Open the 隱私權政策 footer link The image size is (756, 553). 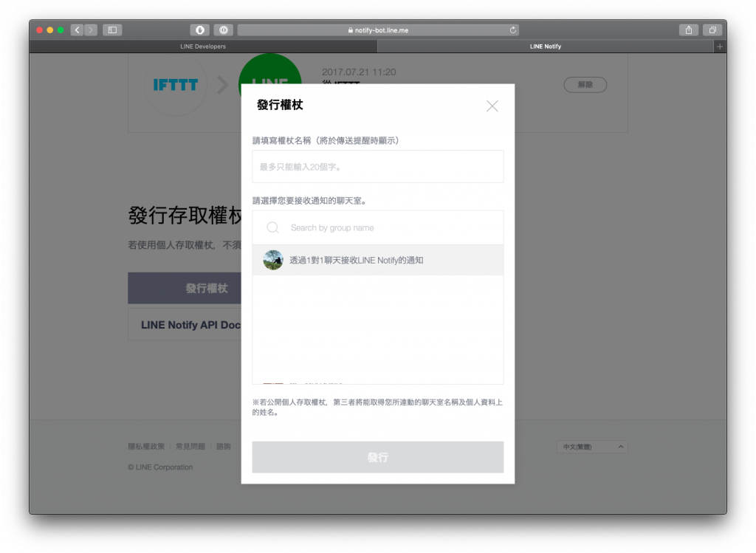[x=146, y=447]
